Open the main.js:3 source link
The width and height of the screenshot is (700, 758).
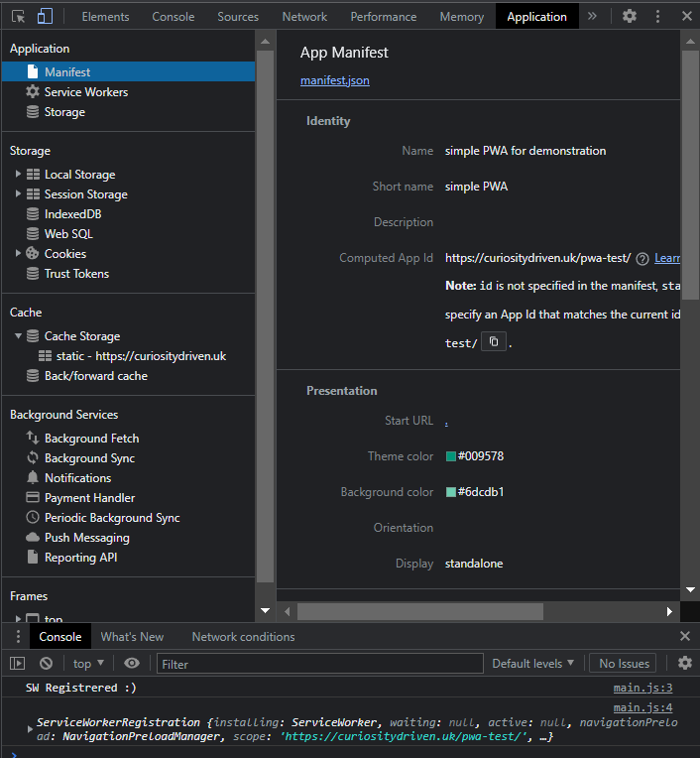coord(642,688)
